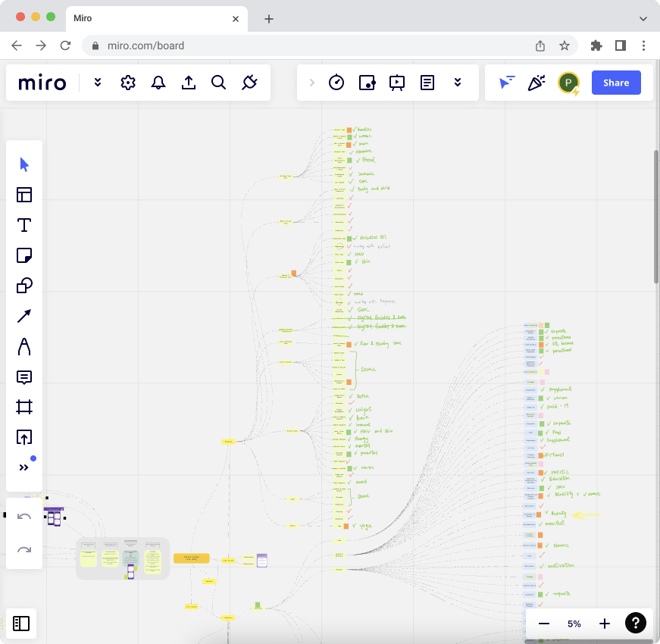Open the frames panel toggle
The image size is (660, 644).
[x=21, y=624]
